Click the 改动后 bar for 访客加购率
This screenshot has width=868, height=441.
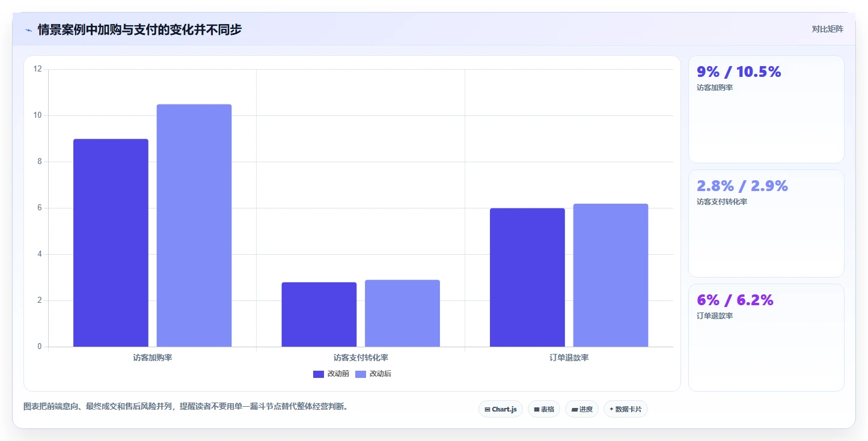(194, 225)
